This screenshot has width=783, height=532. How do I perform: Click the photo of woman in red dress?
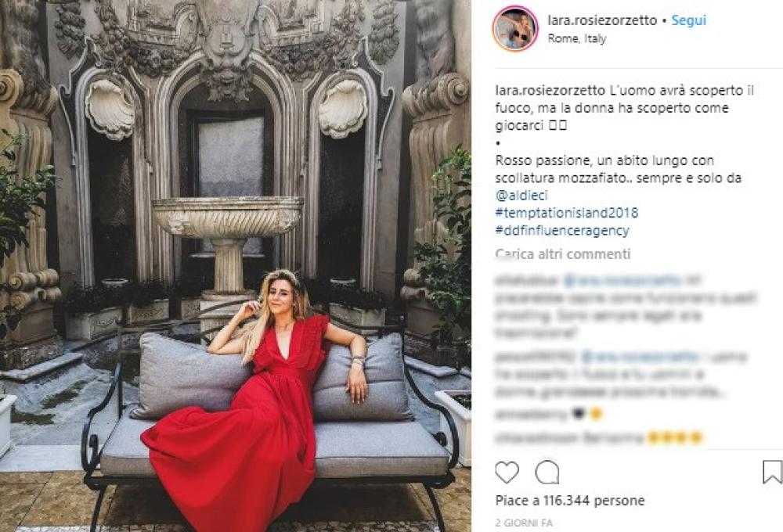coord(236,266)
